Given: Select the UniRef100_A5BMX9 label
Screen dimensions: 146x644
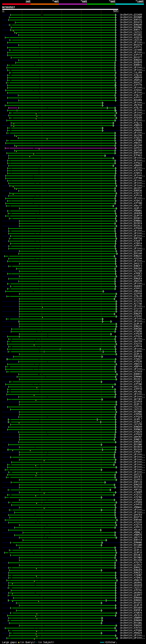Looking at the screenshot, I should [x=131, y=125].
